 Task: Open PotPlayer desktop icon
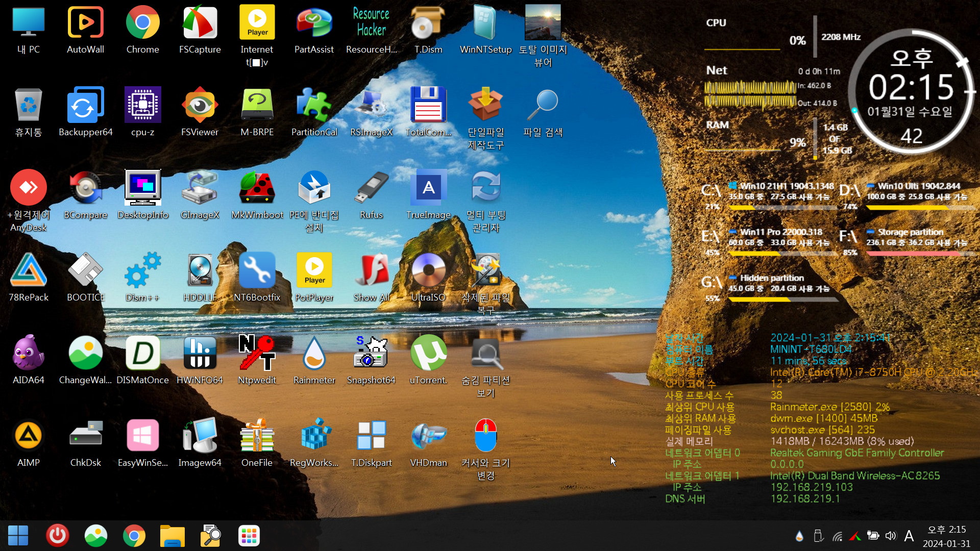[x=314, y=278]
